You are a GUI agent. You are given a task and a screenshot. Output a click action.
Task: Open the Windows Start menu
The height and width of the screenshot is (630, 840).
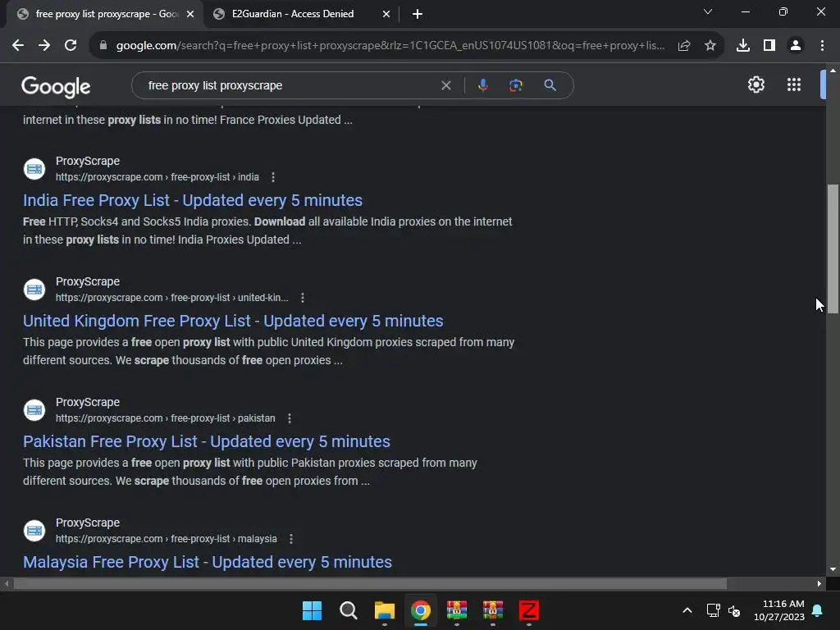tap(312, 610)
